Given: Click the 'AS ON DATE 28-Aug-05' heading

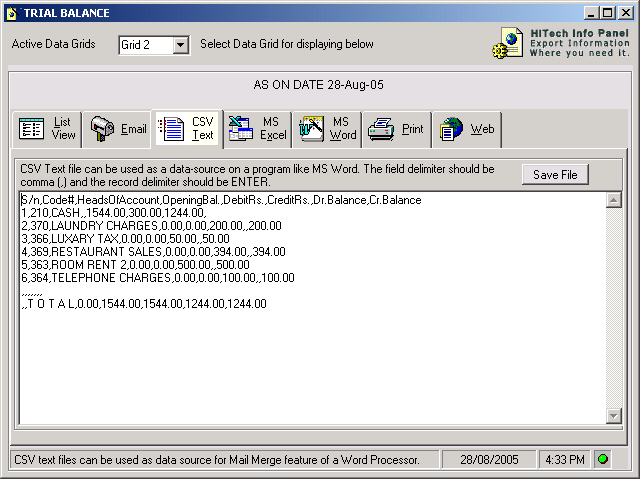Looking at the screenshot, I should 318,85.
